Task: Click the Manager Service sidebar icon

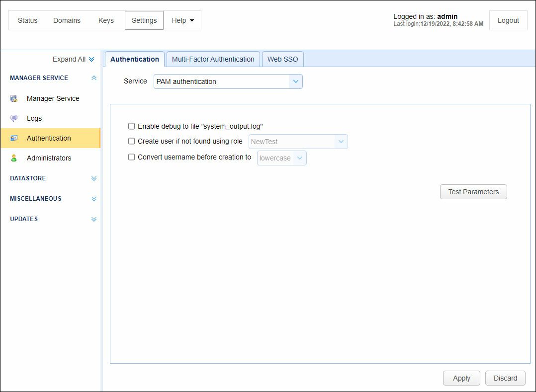Action: 14,99
